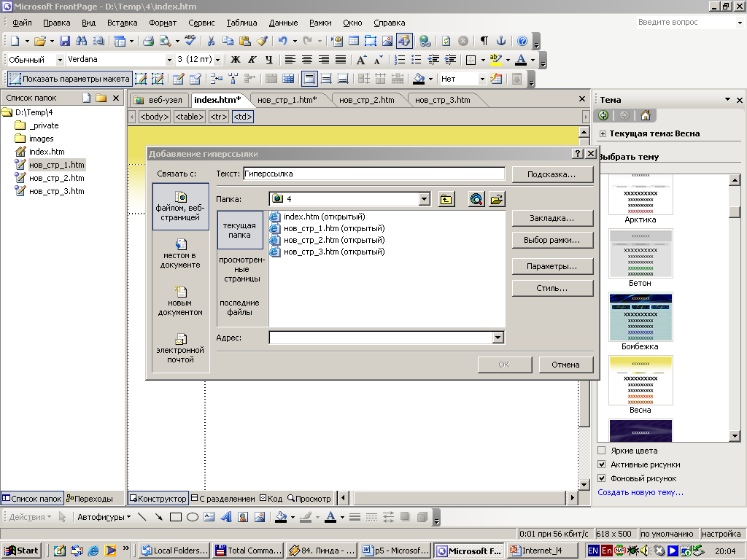Uncheck Фоновый рисунок checkbox

(602, 478)
